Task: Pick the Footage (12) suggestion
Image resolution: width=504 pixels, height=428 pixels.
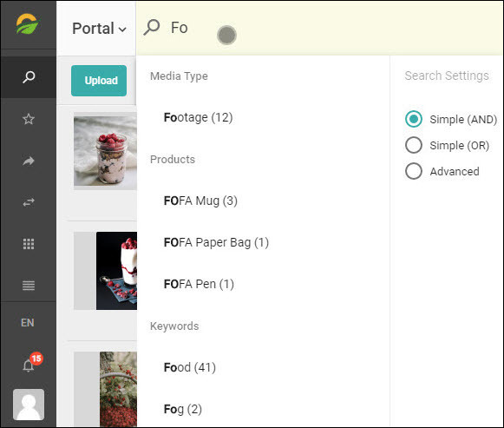Action: pyautogui.click(x=198, y=117)
